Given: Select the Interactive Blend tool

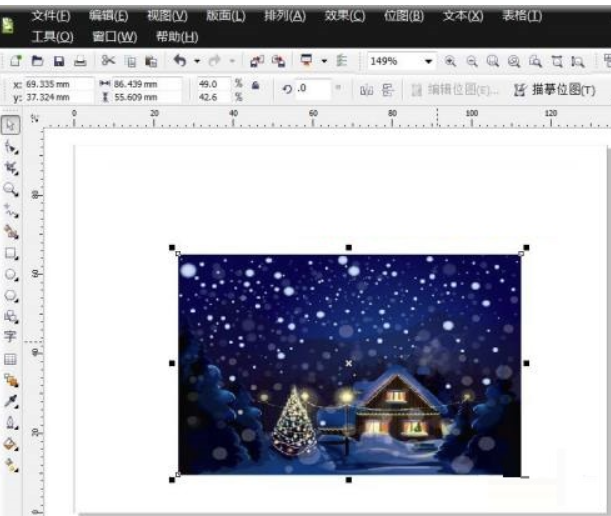Looking at the screenshot, I should coord(11,380).
